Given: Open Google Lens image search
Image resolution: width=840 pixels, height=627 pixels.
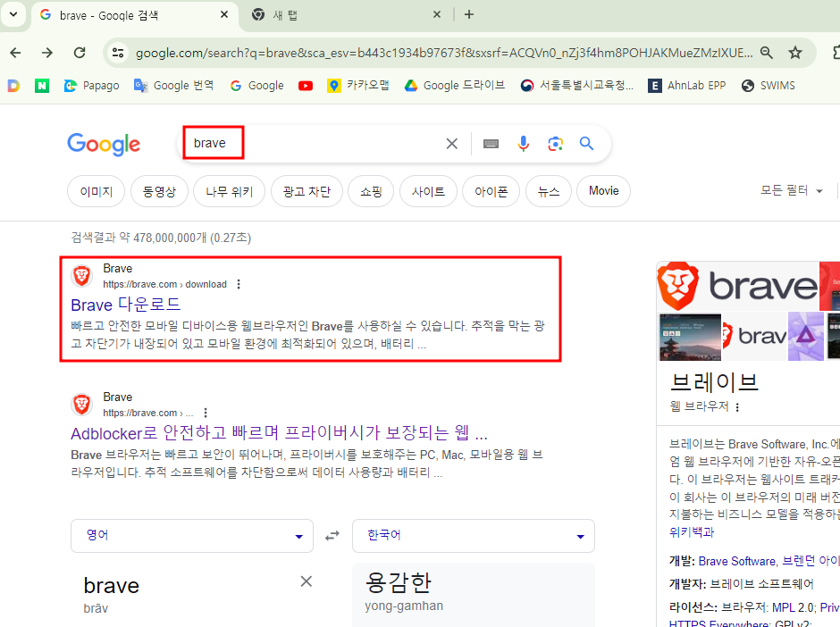Looking at the screenshot, I should coord(555,143).
